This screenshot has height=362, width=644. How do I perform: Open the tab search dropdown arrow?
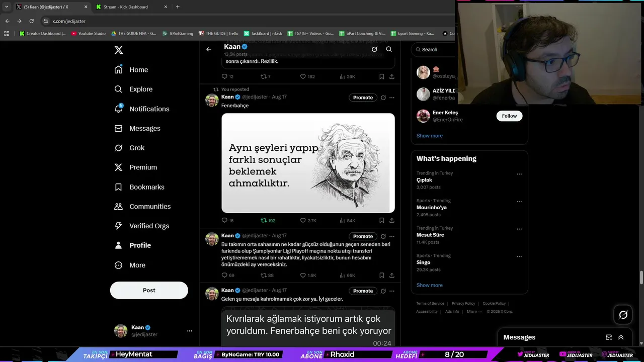pos(7,7)
